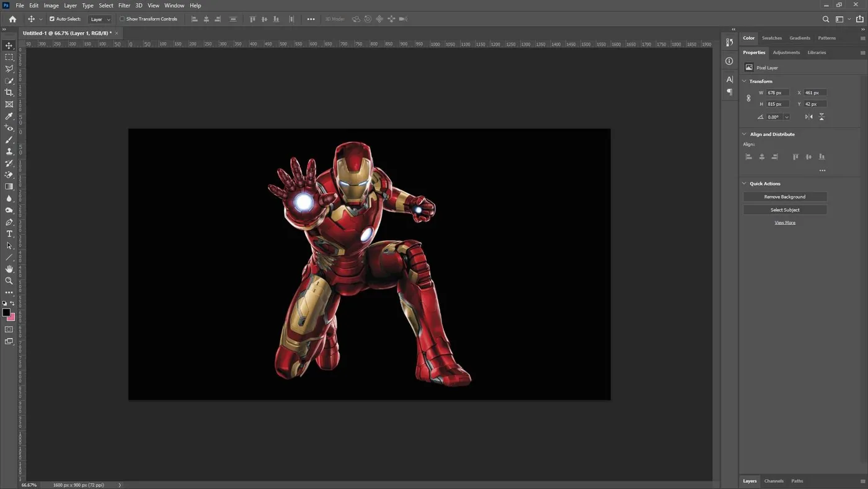
Task: Select the Sponge tool
Action: point(9,210)
